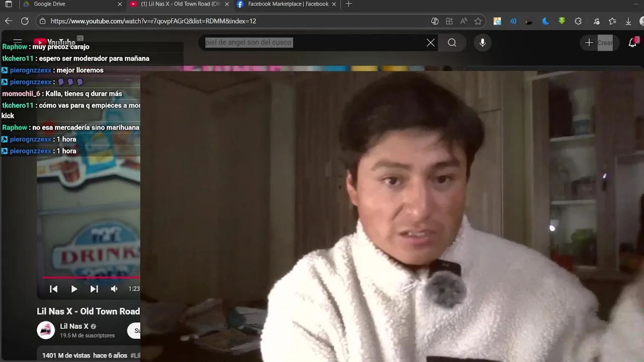Click the '19.5 M de suscriptores' text

[88, 335]
